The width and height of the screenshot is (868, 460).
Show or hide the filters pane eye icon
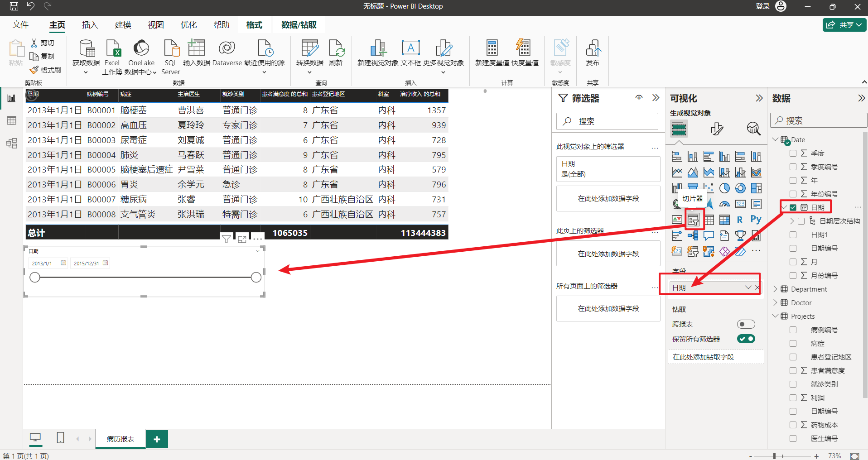[x=639, y=97]
